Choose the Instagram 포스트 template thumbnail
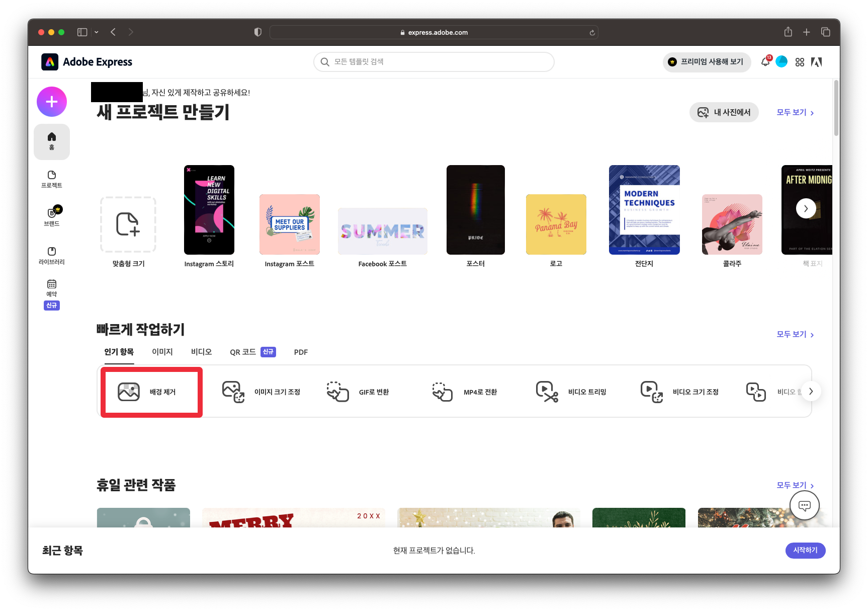The width and height of the screenshot is (868, 611). tap(290, 224)
